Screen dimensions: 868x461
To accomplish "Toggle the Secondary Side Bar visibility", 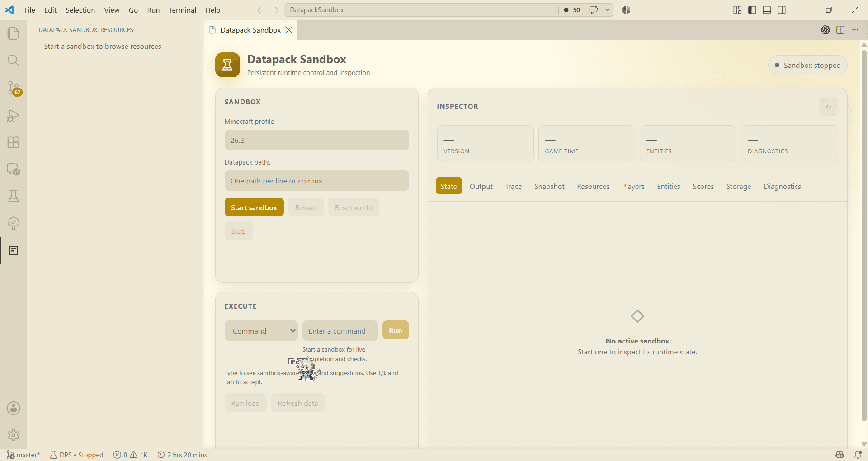I will [782, 10].
